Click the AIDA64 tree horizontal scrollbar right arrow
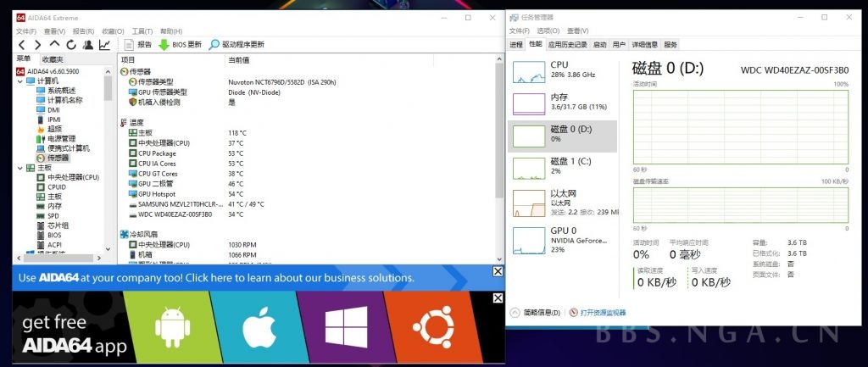The width and height of the screenshot is (868, 367). [x=99, y=258]
